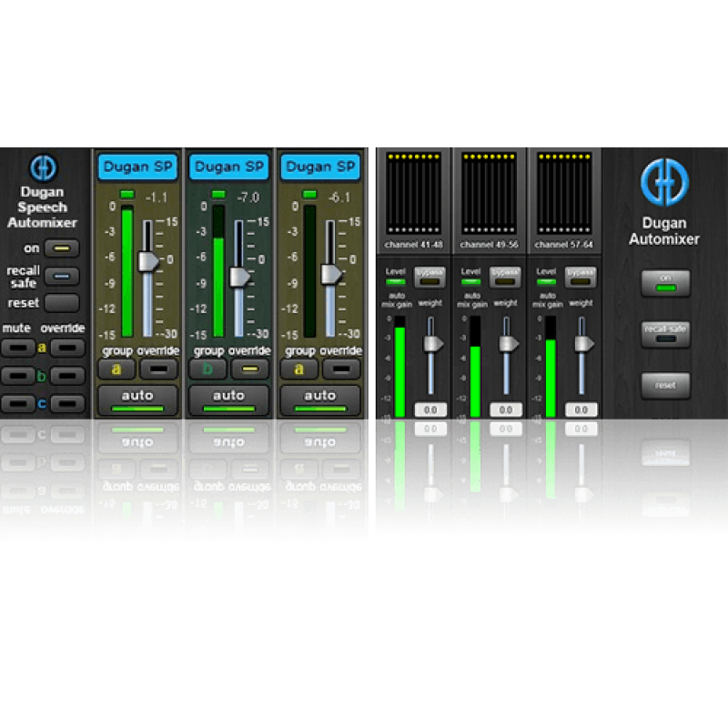Select the channel 49-56 label
This screenshot has height=728, width=728.
click(488, 245)
